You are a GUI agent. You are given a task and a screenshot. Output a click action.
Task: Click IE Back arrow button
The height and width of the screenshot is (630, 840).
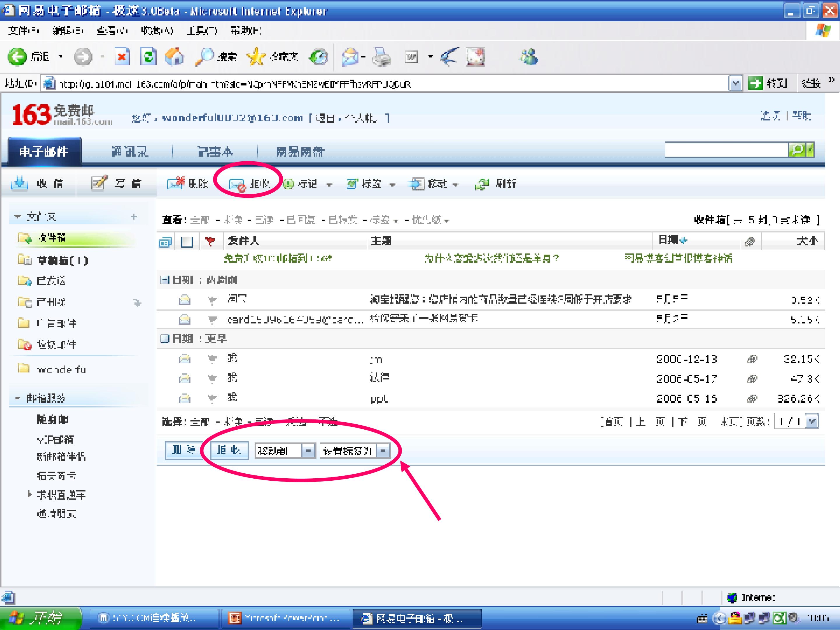[17, 57]
